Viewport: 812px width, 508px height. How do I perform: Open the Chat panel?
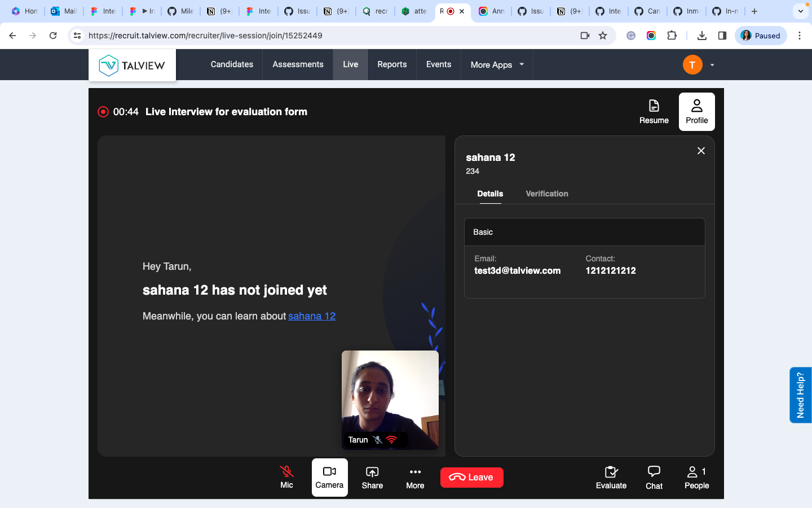[654, 478]
